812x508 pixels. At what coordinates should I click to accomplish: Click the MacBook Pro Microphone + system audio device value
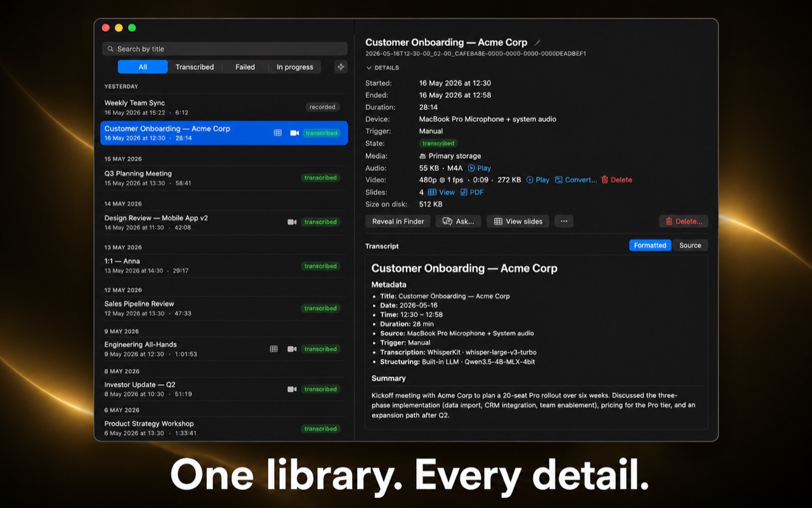coord(488,119)
